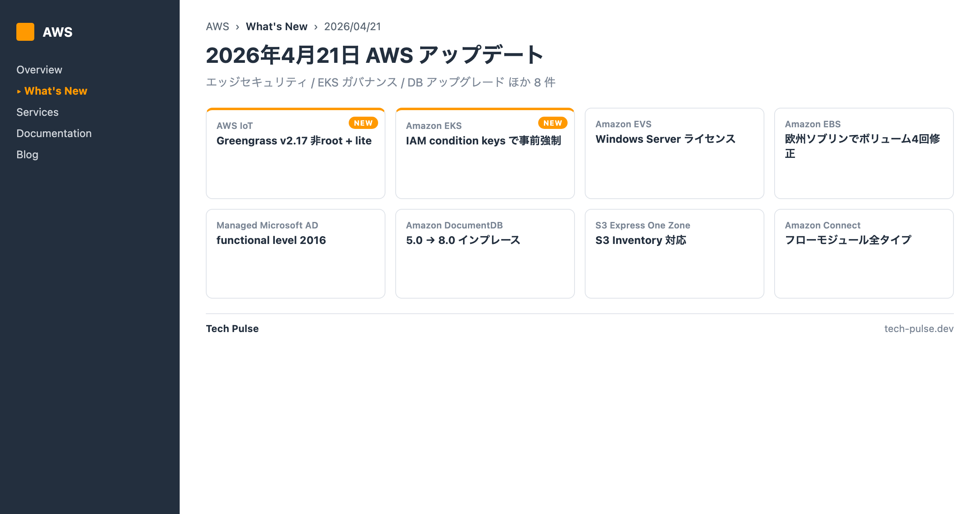Open the Amazon EBS 欧州ソブリン card
980x514 pixels.
[864, 153]
